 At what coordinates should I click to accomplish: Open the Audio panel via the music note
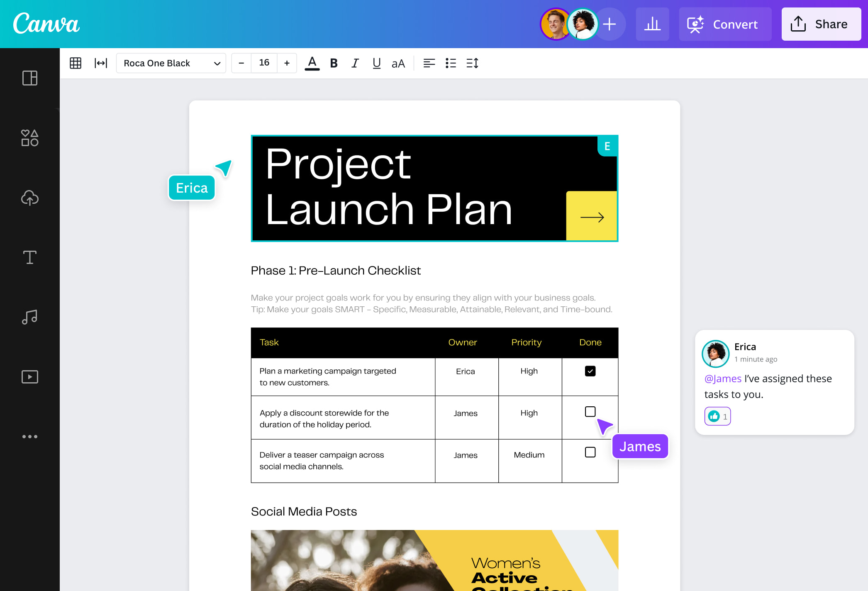(x=29, y=317)
